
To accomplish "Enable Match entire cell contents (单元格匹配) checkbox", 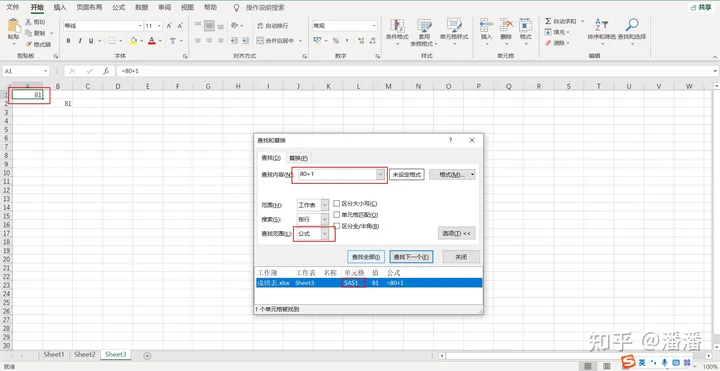I will pos(337,214).
